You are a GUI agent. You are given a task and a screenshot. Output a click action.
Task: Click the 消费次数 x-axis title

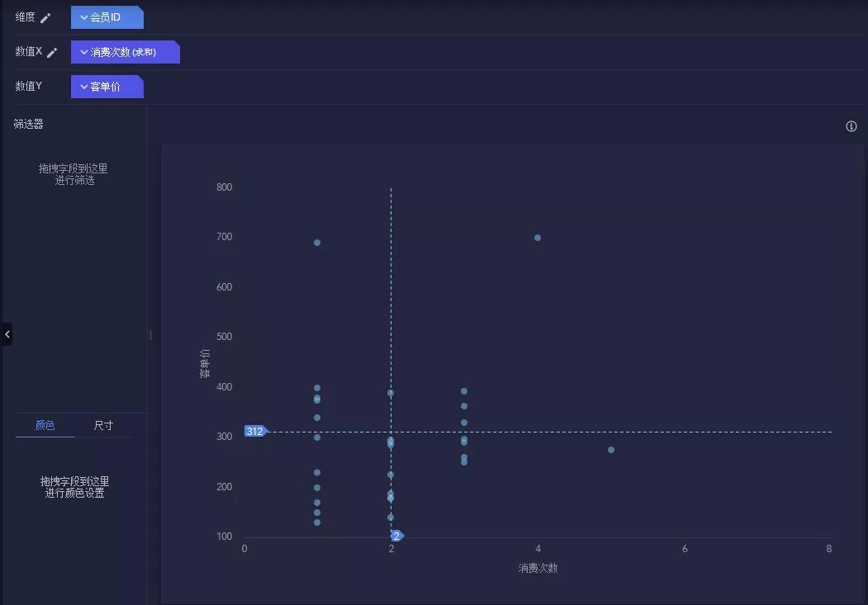click(538, 568)
